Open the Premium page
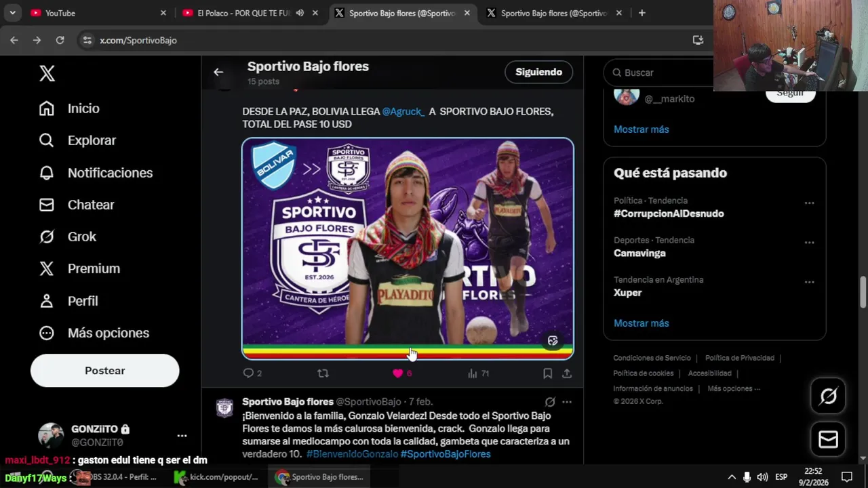Image resolution: width=868 pixels, height=488 pixels. (79, 268)
